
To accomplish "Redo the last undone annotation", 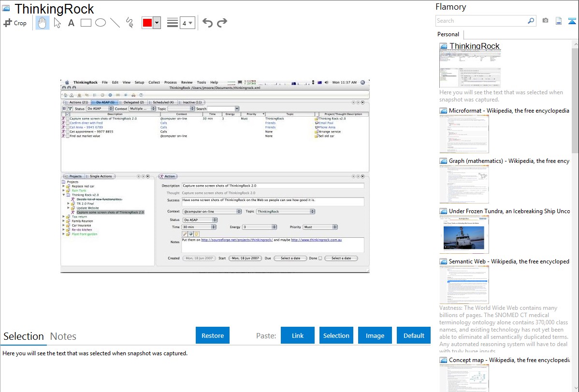I will coord(222,23).
